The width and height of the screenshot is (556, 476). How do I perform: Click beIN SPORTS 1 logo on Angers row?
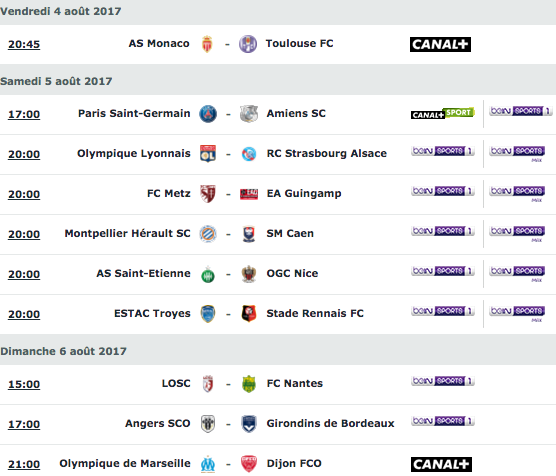(x=443, y=421)
